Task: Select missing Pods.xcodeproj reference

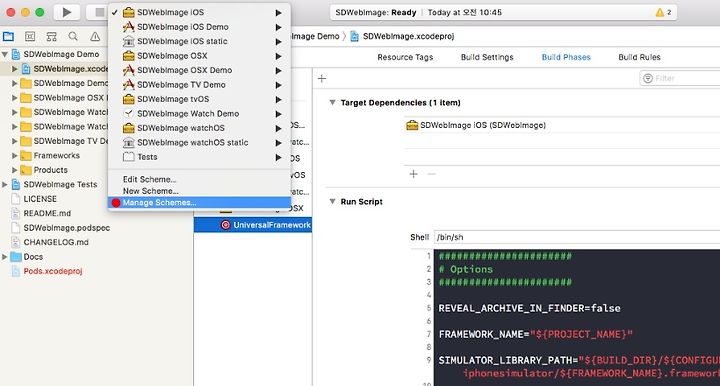Action: pyautogui.click(x=53, y=271)
